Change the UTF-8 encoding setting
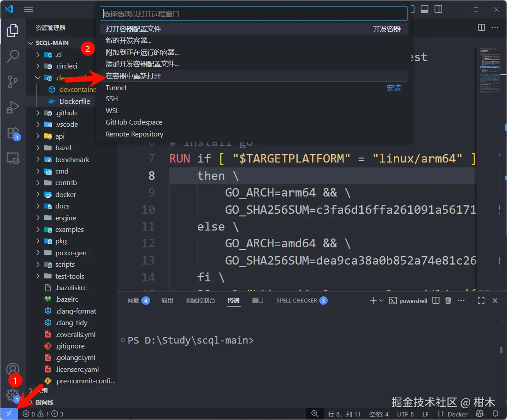507x420 pixels. coord(405,414)
